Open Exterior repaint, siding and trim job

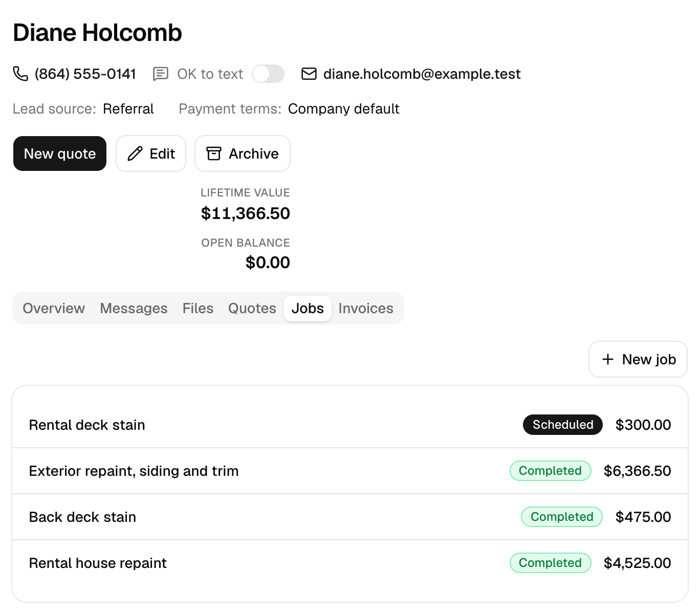point(350,471)
